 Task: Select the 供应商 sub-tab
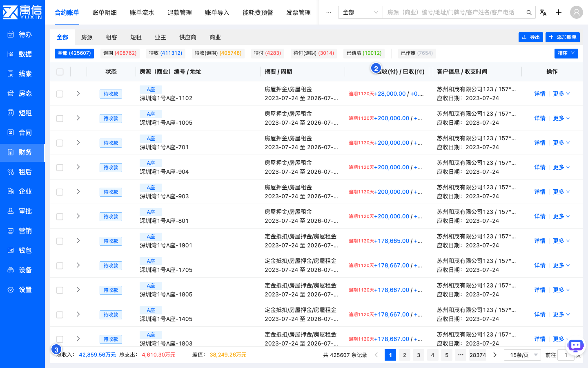188,37
